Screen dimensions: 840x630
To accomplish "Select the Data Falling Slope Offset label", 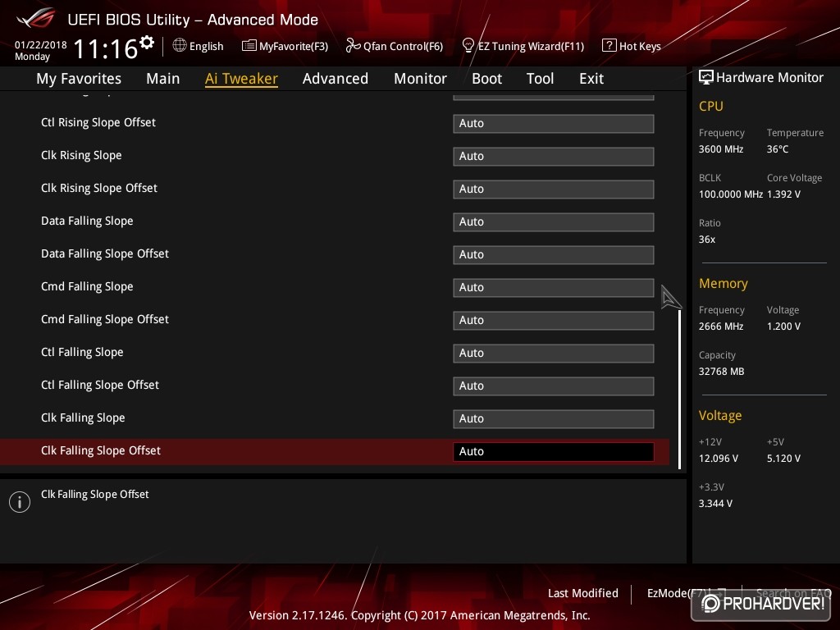I will [x=105, y=254].
